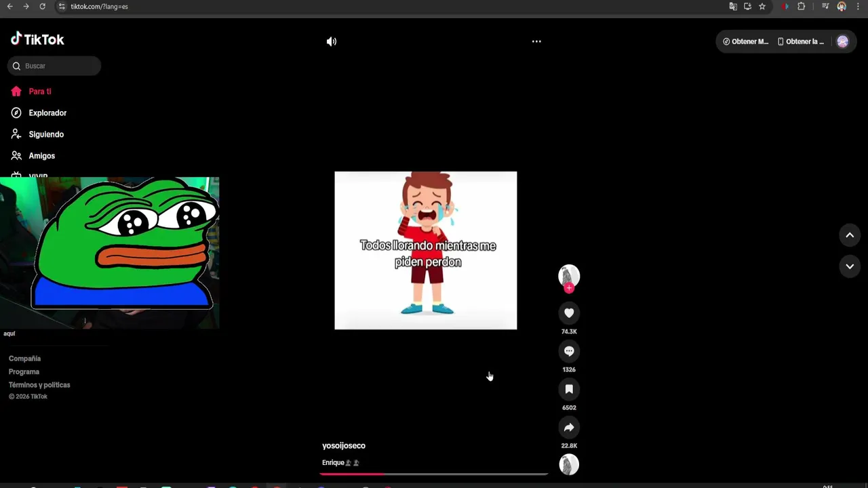Open comments via the speech bubble icon
This screenshot has width=868, height=488.
coord(569,351)
